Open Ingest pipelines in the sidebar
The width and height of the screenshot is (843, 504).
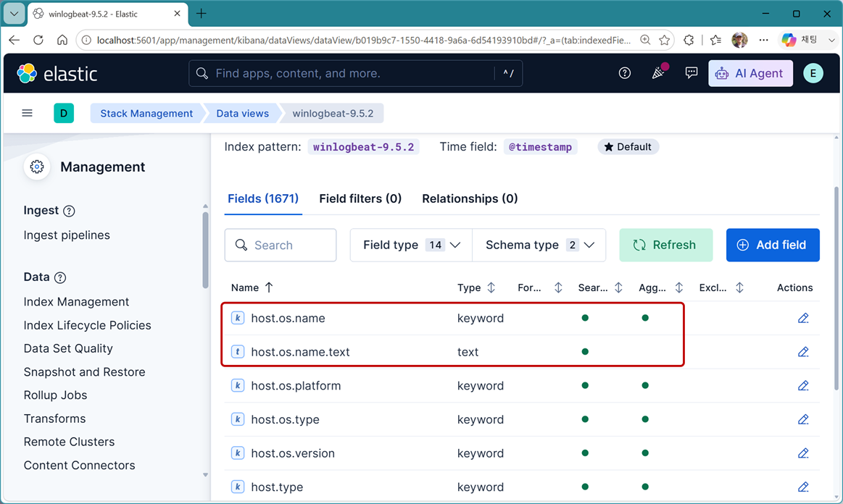(x=67, y=235)
